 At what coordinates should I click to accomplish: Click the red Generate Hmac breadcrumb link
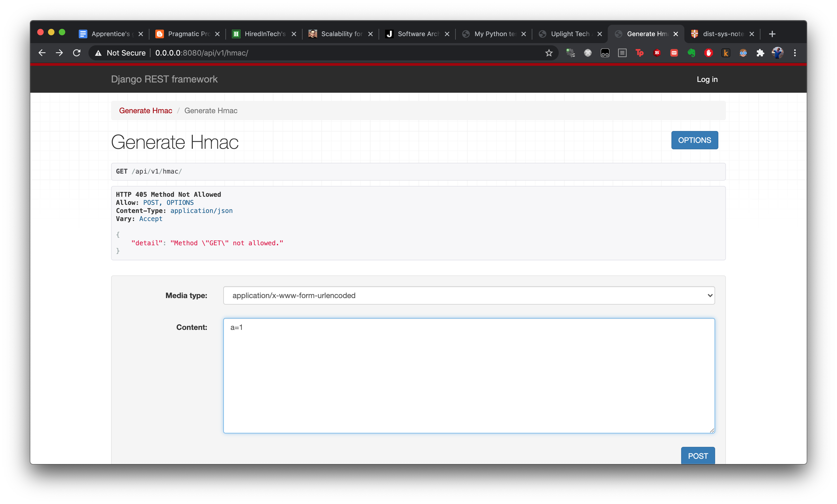(145, 111)
